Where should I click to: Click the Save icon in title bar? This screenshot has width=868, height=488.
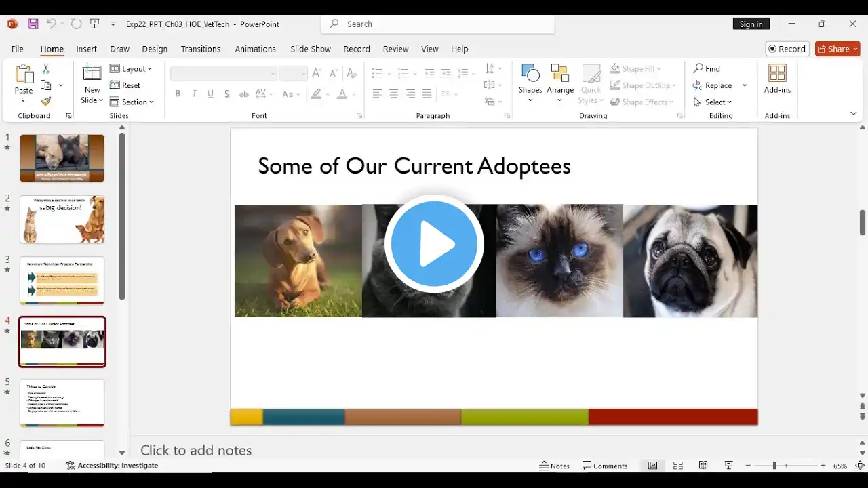click(33, 24)
